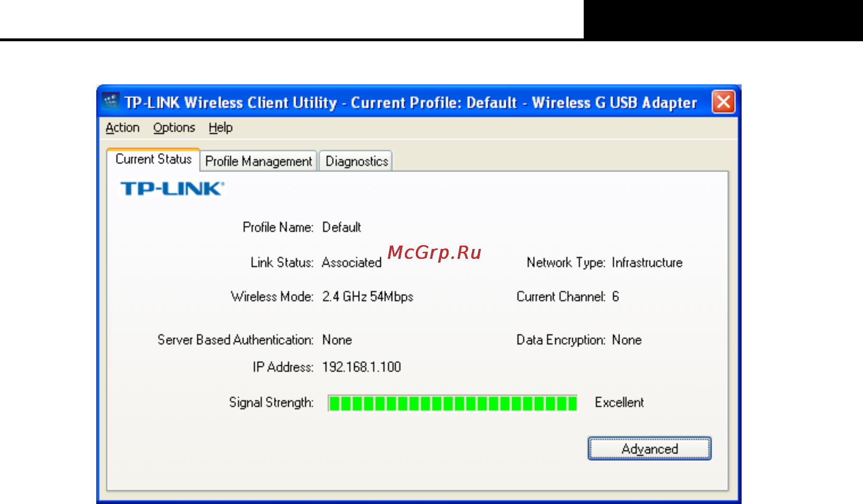Click the Network Type value Infrastructure
Image resolution: width=863 pixels, height=504 pixels.
(647, 262)
